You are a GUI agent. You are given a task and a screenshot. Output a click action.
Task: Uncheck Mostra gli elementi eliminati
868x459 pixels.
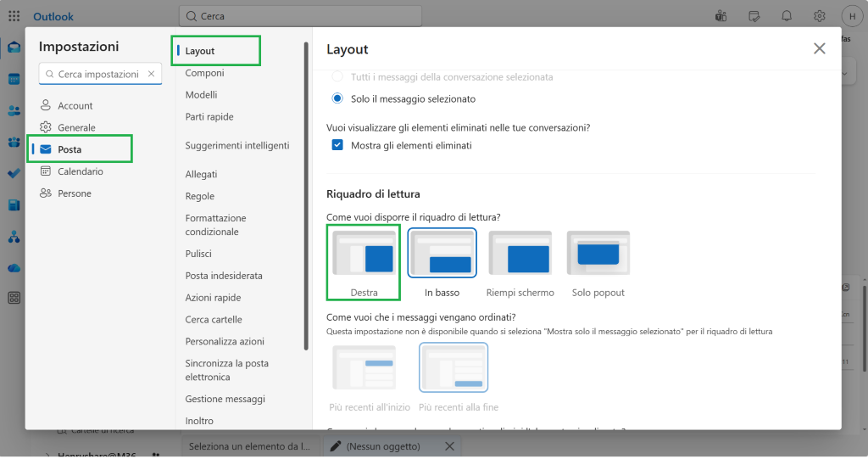point(337,145)
